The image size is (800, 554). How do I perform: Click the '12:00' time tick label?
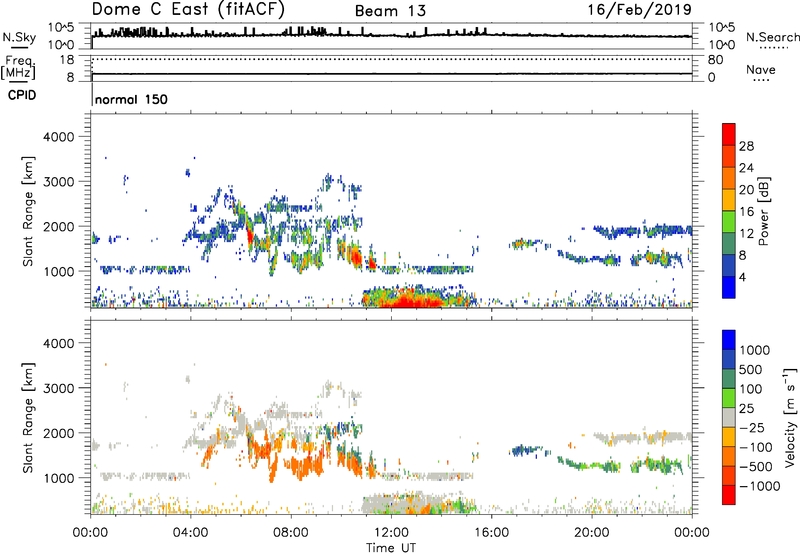(x=391, y=533)
